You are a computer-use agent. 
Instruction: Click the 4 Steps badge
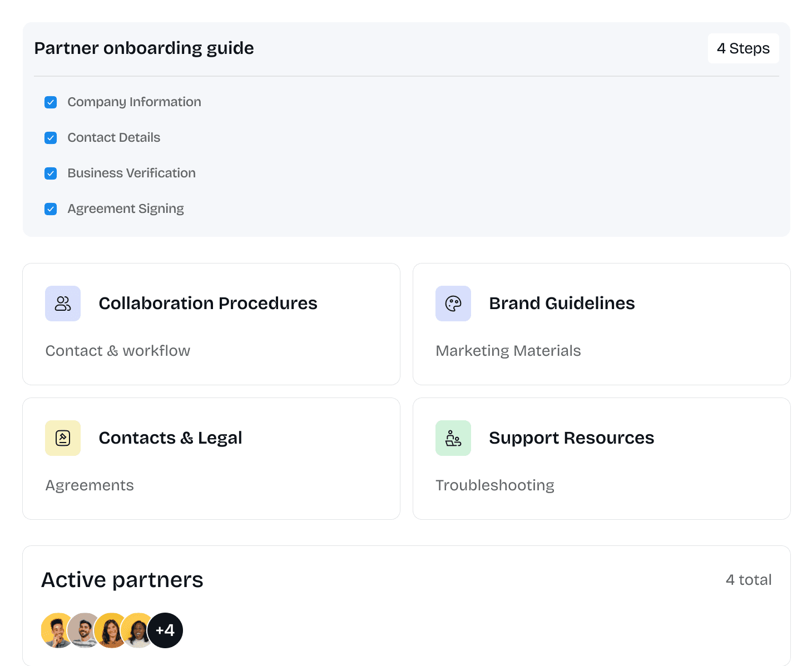(743, 48)
